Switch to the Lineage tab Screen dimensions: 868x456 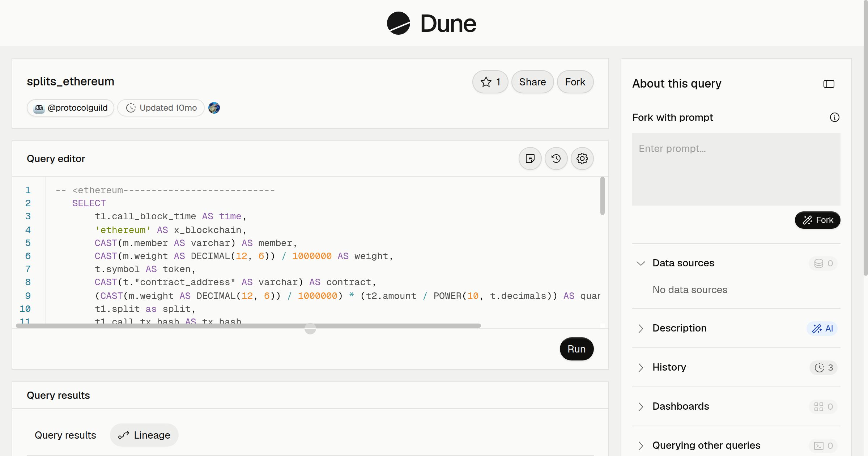(144, 435)
